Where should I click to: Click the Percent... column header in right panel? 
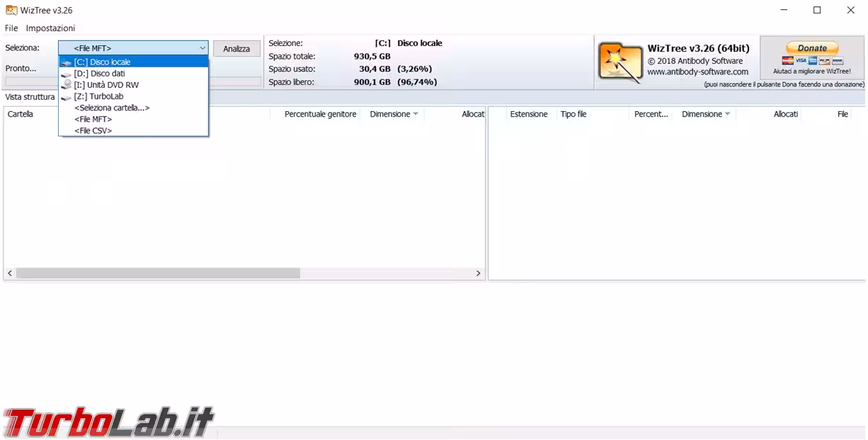(x=651, y=114)
